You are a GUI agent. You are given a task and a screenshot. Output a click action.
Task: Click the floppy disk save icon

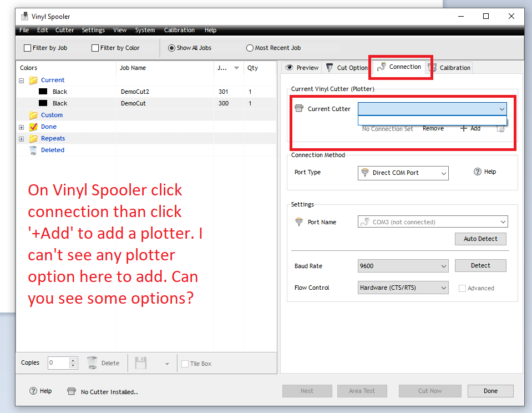[140, 363]
